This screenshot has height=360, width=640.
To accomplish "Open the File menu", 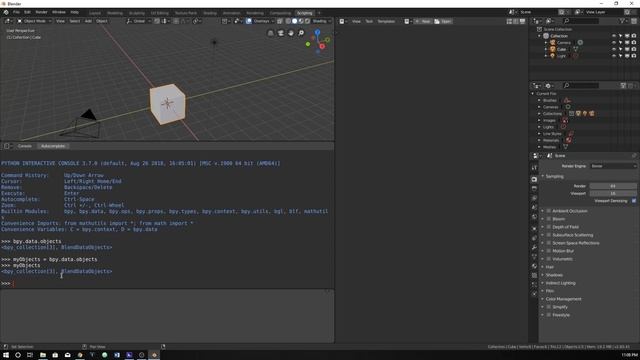I will tap(16, 12).
